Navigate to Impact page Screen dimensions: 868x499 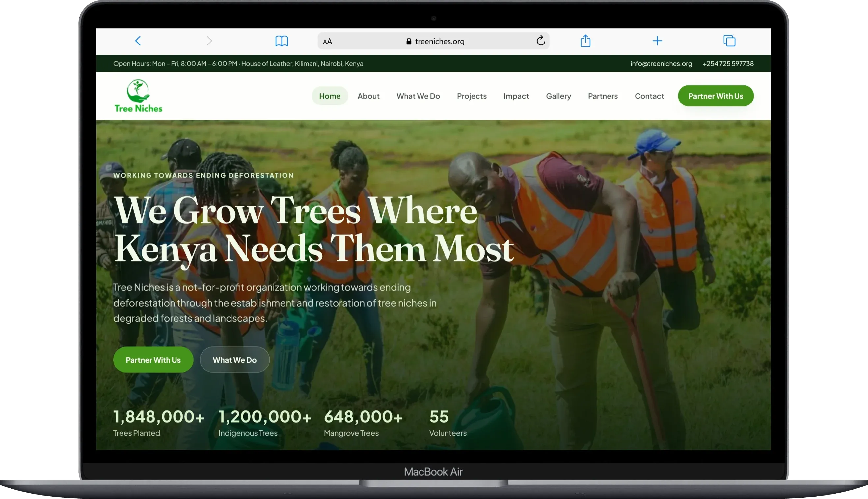click(x=516, y=96)
